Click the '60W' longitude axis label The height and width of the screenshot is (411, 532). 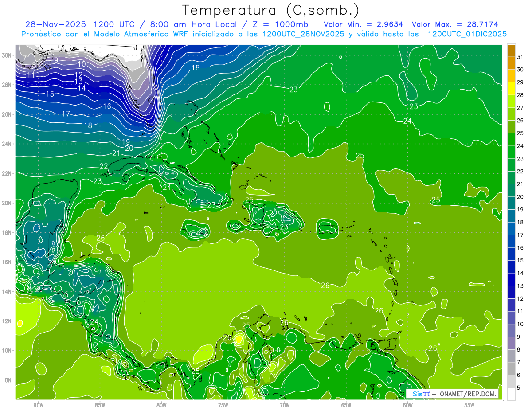[x=408, y=405]
